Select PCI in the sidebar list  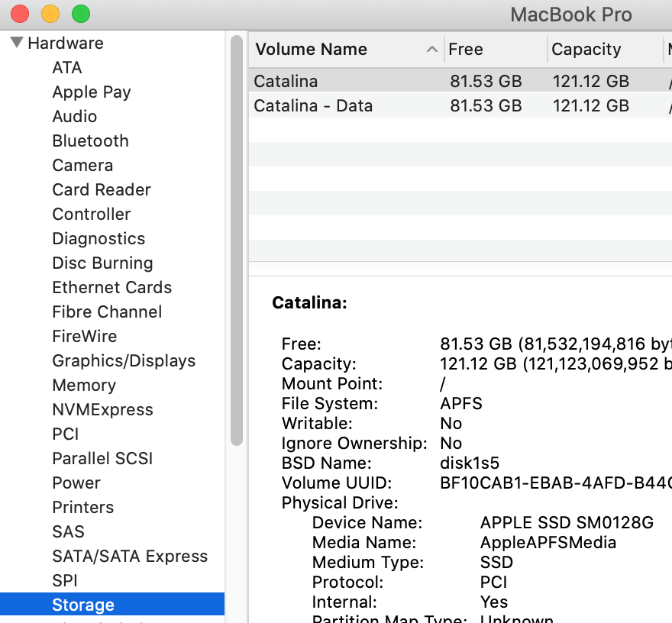coord(66,434)
